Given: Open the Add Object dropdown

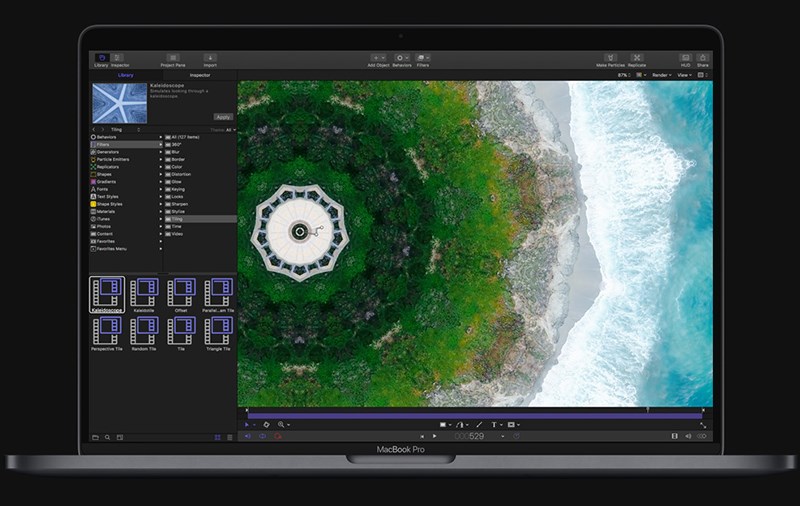Looking at the screenshot, I should [378, 58].
